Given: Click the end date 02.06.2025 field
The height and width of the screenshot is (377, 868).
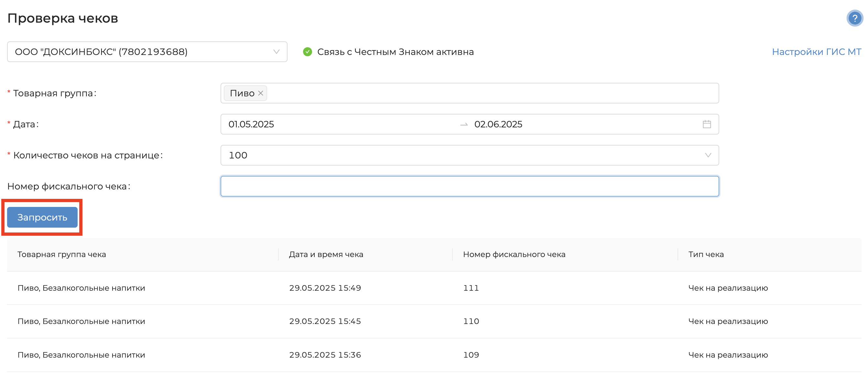Looking at the screenshot, I should click(498, 124).
